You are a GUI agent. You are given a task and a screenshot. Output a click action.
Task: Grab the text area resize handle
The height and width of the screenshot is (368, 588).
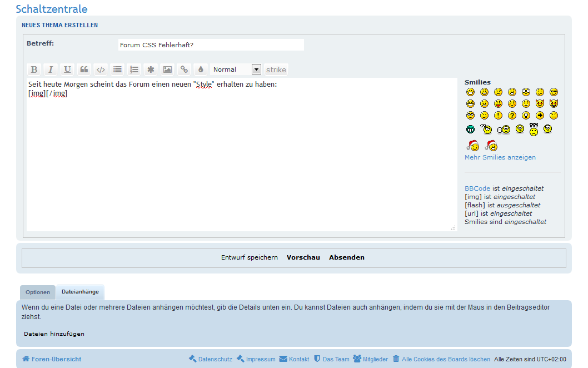click(x=454, y=227)
